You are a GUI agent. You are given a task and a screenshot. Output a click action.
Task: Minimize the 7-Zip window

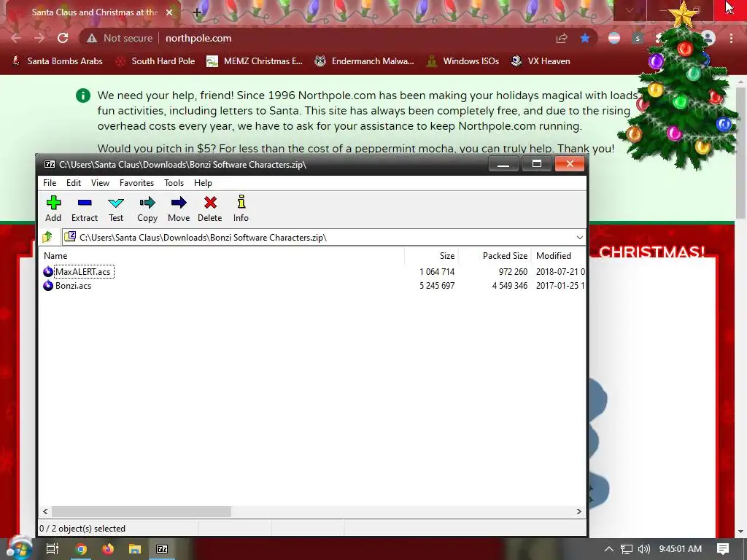[x=503, y=164]
